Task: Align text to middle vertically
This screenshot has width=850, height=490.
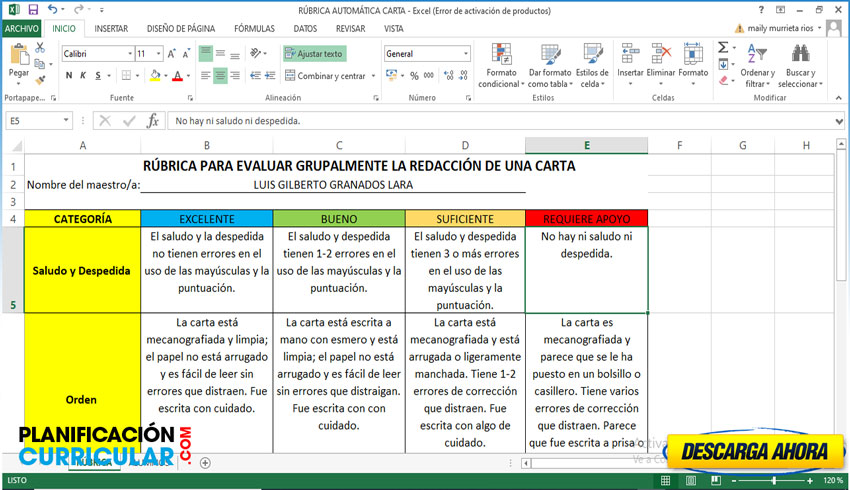Action: 220,54
